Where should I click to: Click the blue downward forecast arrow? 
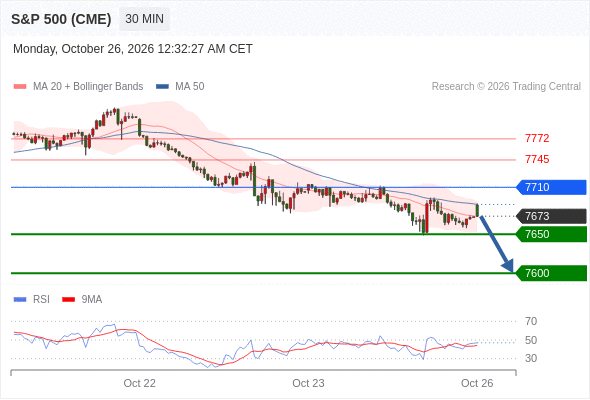point(496,244)
